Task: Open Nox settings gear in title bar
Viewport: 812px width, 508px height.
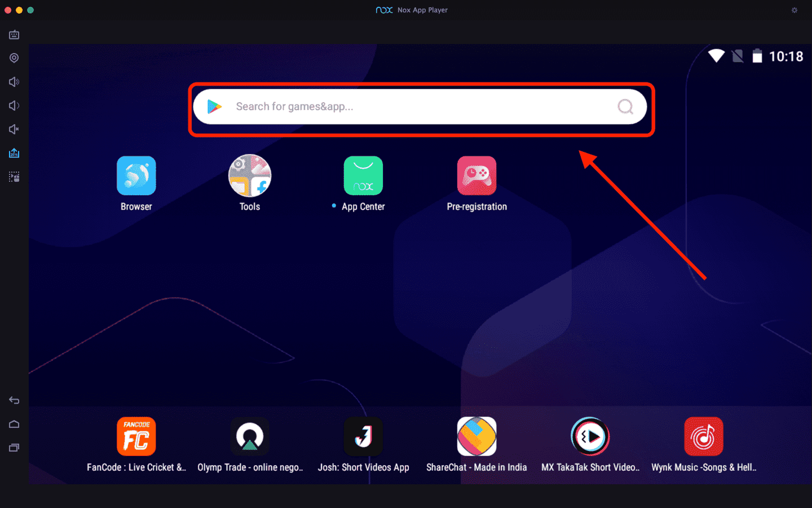Action: tap(795, 10)
